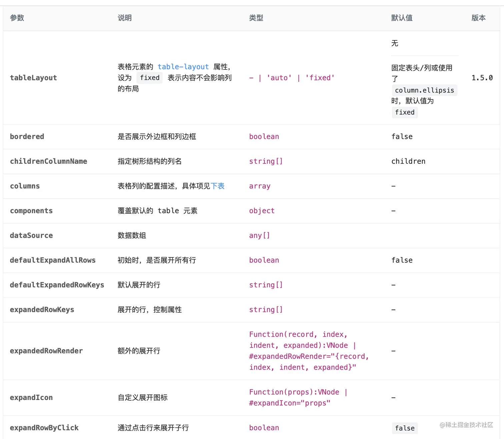Click the 通过点击行来展开子行 description
Viewport: 504px width, 439px height.
[x=153, y=428]
